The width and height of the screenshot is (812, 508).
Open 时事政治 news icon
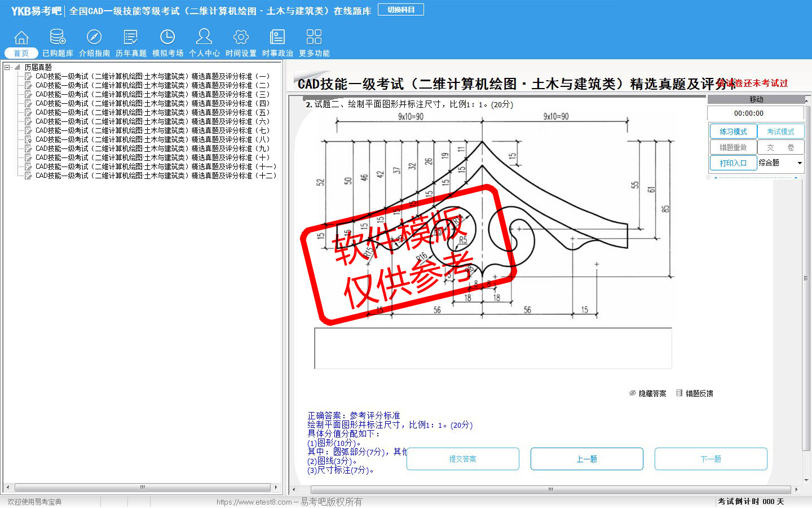tap(277, 38)
